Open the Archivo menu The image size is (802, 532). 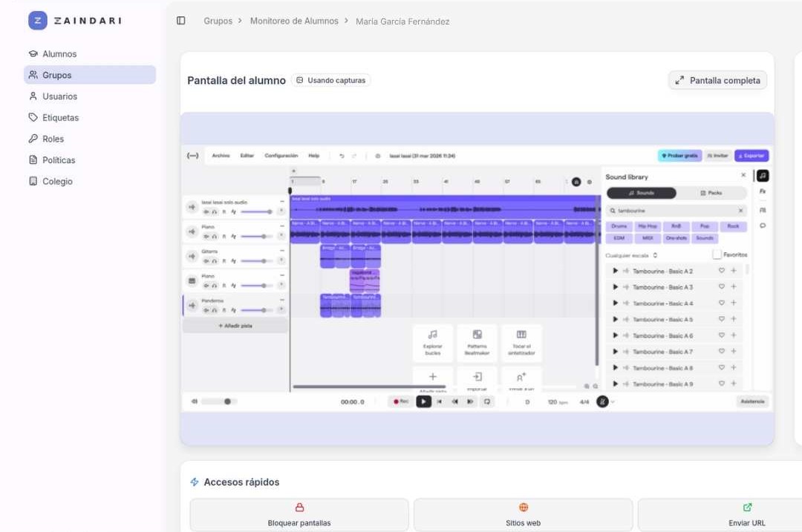coord(221,156)
